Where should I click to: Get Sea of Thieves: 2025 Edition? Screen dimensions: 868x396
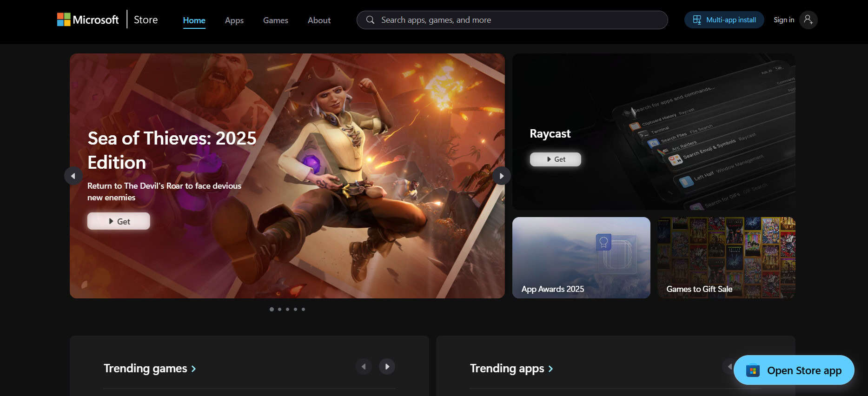tap(119, 221)
